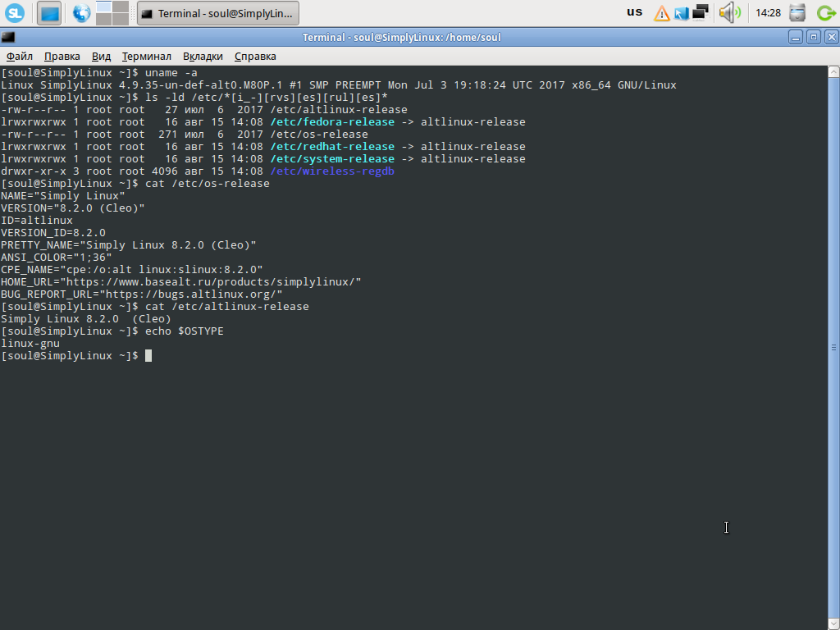The width and height of the screenshot is (840, 630).
Task: Open the Терминал menu
Action: point(146,57)
